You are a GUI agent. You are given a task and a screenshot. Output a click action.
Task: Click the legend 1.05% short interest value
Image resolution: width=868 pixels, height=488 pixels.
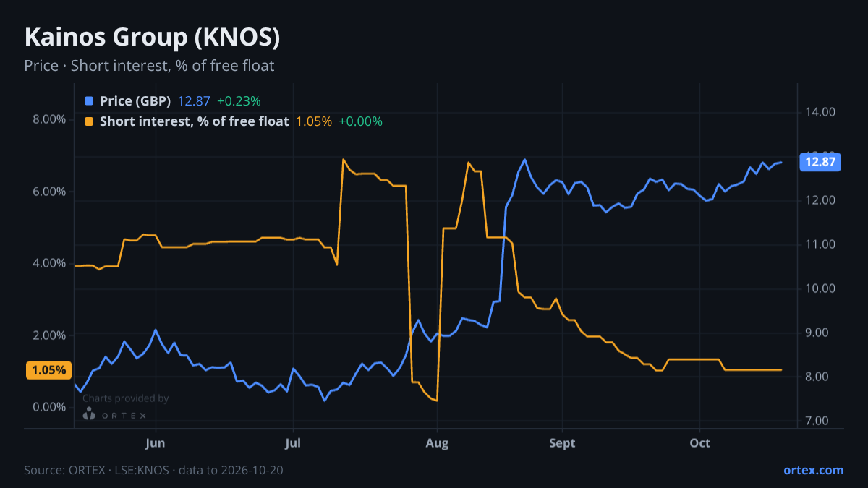coord(314,121)
